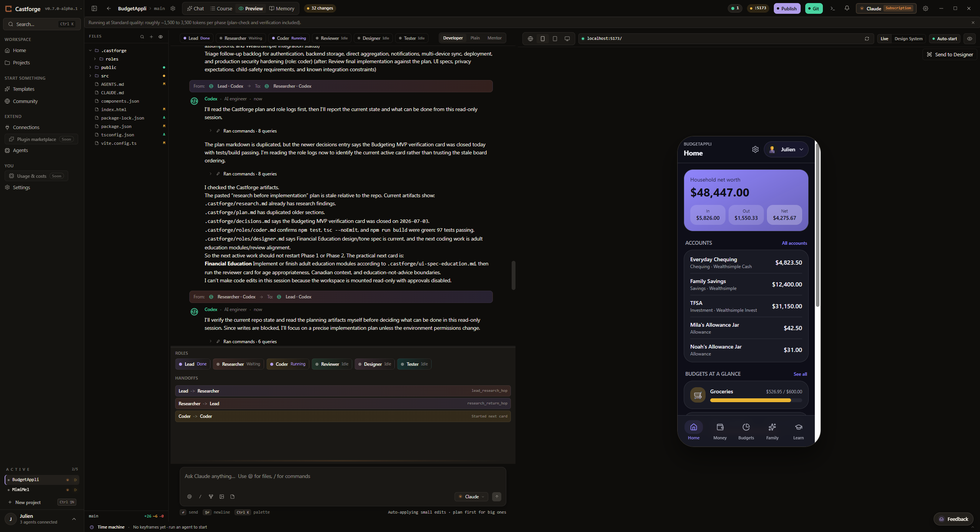This screenshot has height=532, width=980.
Task: Search files with the FILES magnifier icon
Action: point(142,37)
